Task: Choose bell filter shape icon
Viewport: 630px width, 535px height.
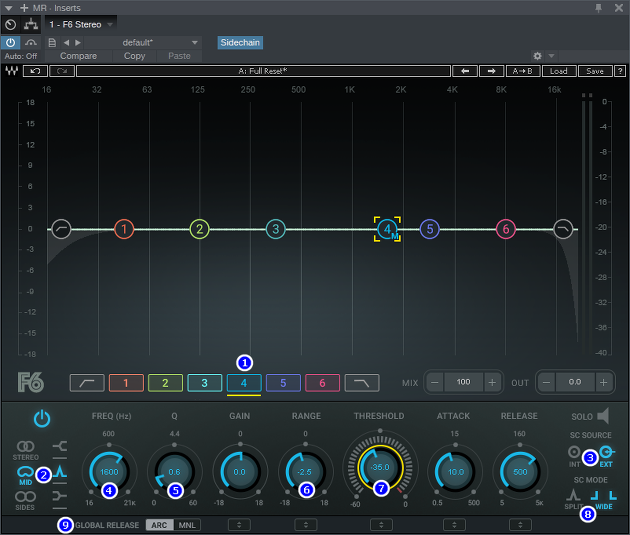Action: point(59,472)
